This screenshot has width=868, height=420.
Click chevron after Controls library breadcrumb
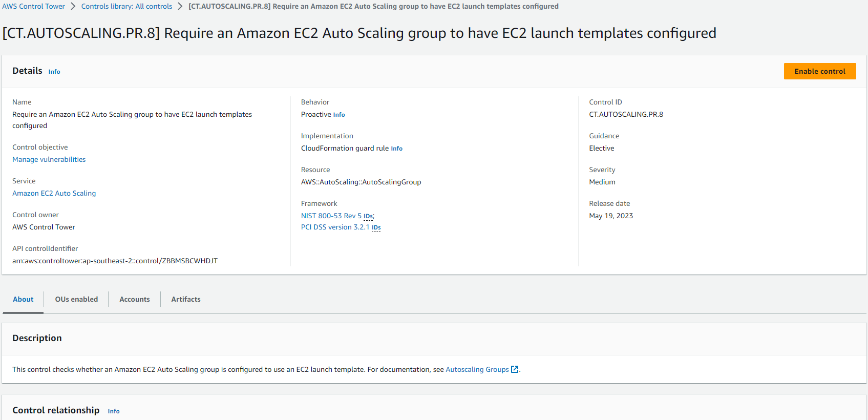pyautogui.click(x=180, y=6)
